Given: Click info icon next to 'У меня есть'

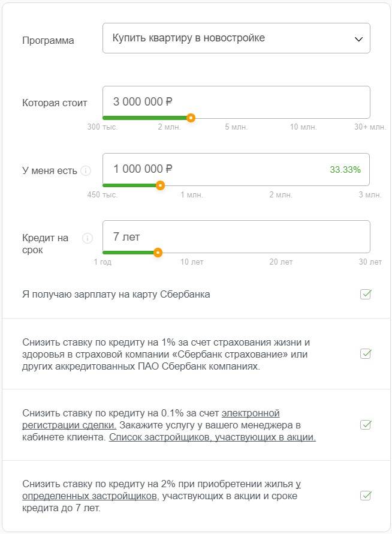Looking at the screenshot, I should (86, 170).
